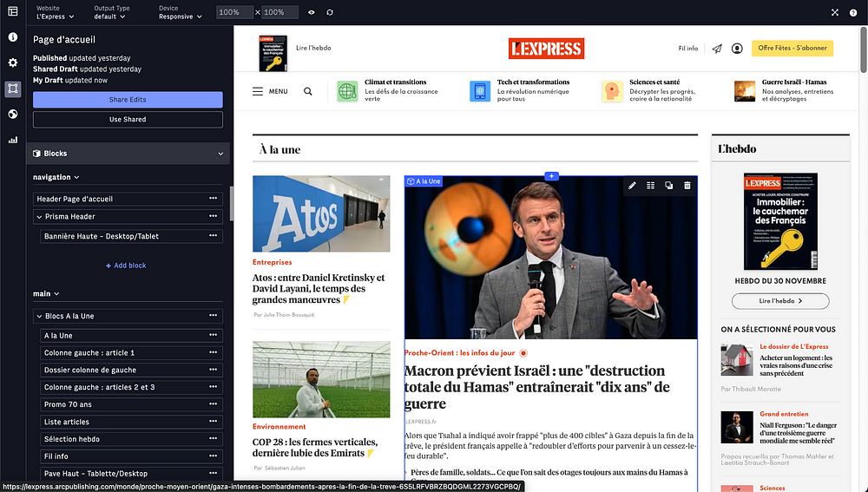Open options for Sélection hebdo block
The image size is (868, 492).
pos(214,437)
